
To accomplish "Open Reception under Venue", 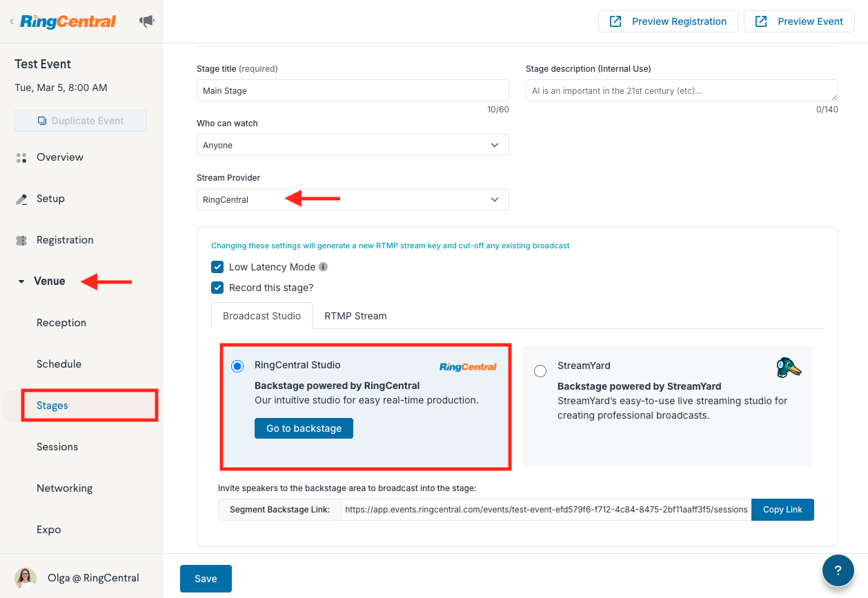I will point(61,323).
